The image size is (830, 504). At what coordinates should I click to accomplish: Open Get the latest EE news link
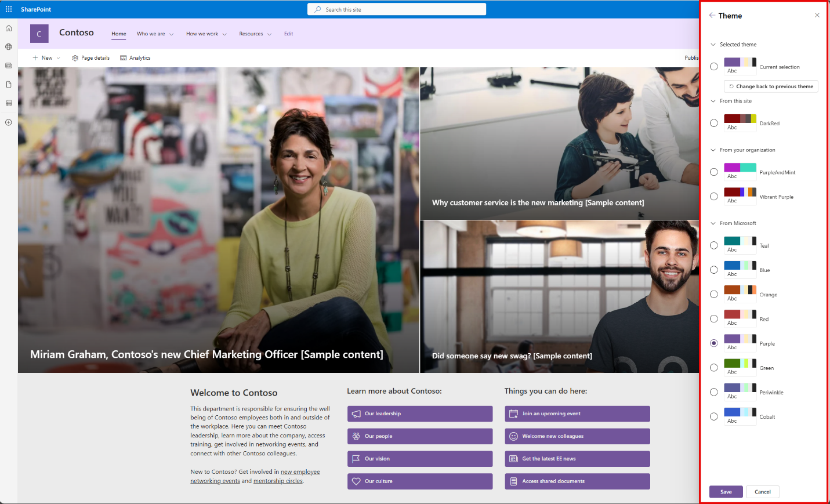tap(577, 459)
